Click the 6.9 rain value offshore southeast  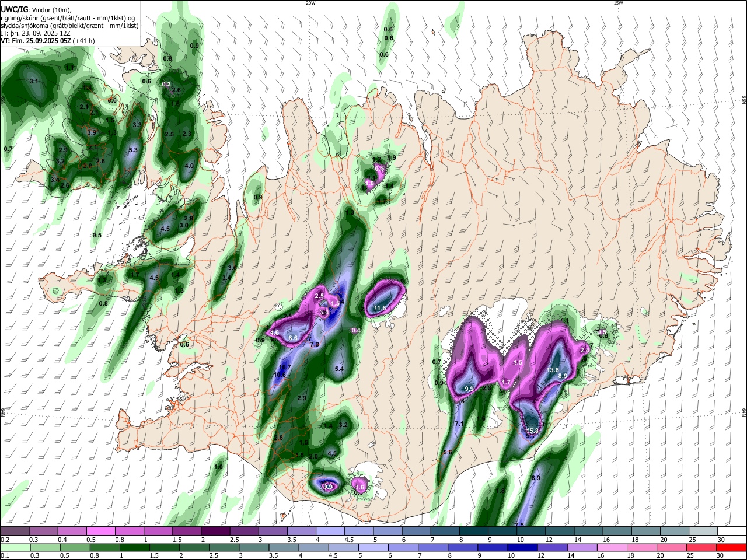[x=536, y=478]
